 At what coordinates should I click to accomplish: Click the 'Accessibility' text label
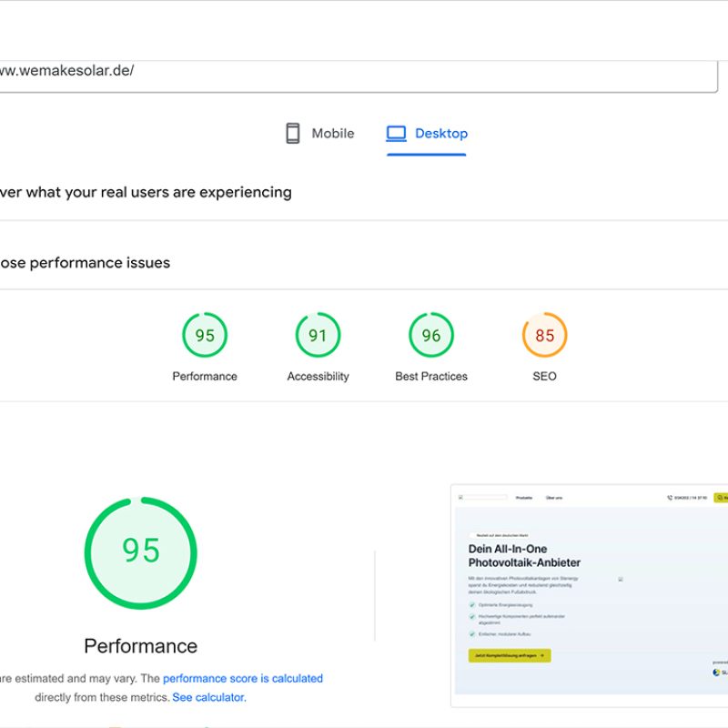point(318,377)
